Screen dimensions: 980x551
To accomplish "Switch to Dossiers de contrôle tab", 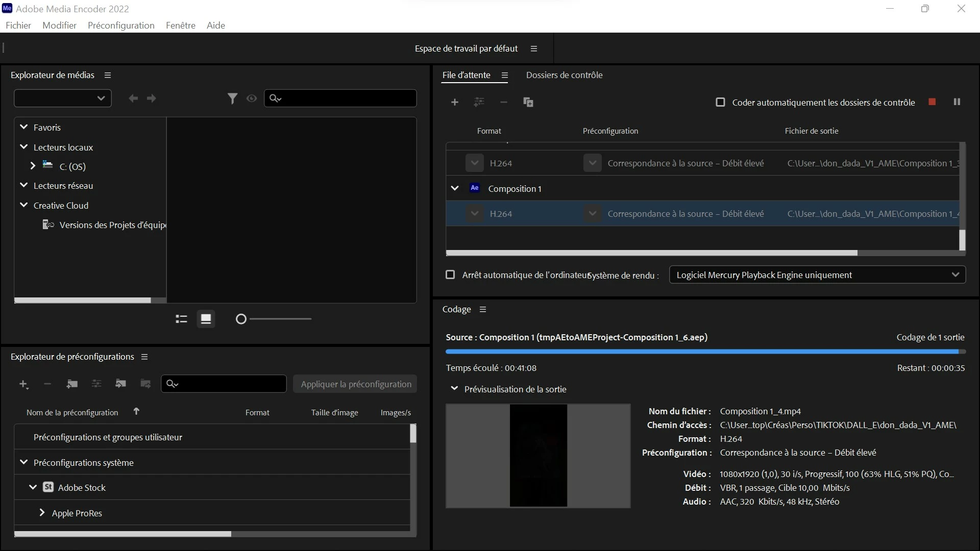I will (x=564, y=75).
